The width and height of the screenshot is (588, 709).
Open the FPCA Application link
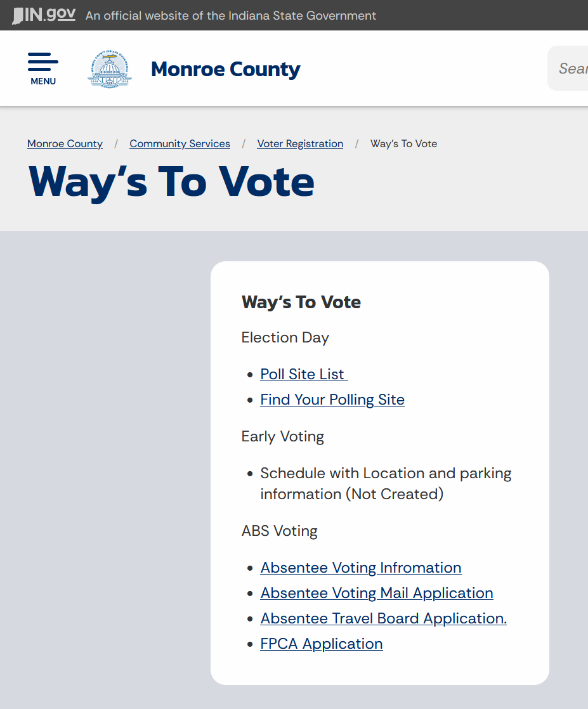click(321, 644)
